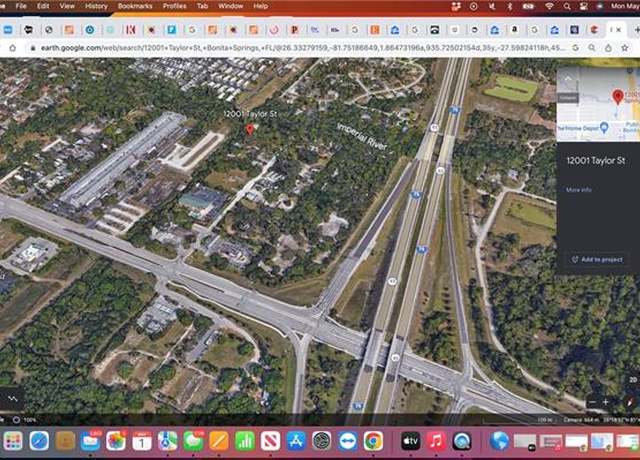Click the mini map thumbnail in the info card

[598, 104]
